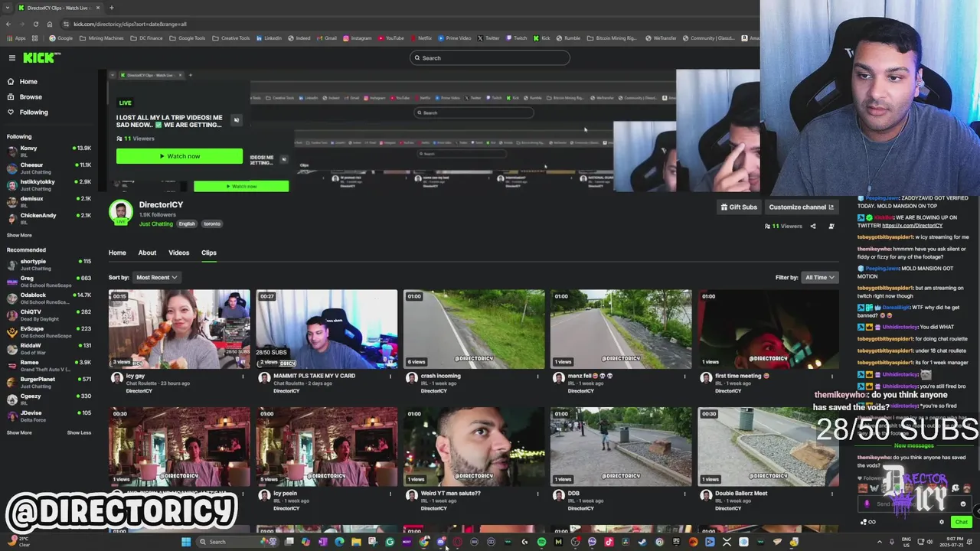Click the chat settings gear icon

coord(942,522)
